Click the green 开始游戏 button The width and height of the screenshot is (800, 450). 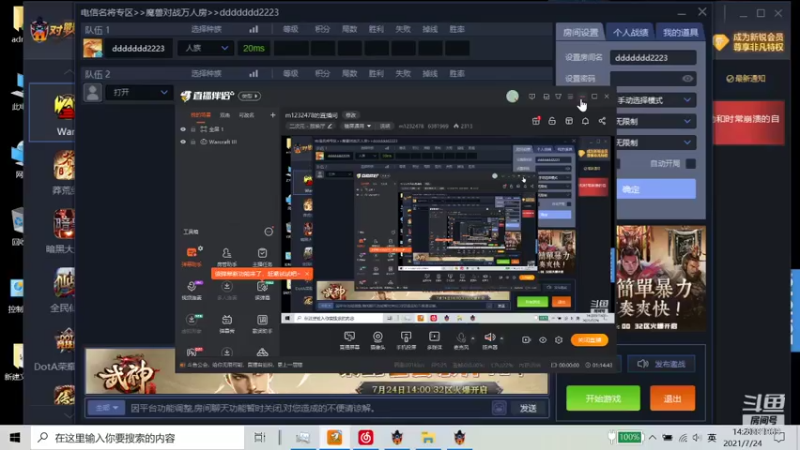tap(603, 398)
